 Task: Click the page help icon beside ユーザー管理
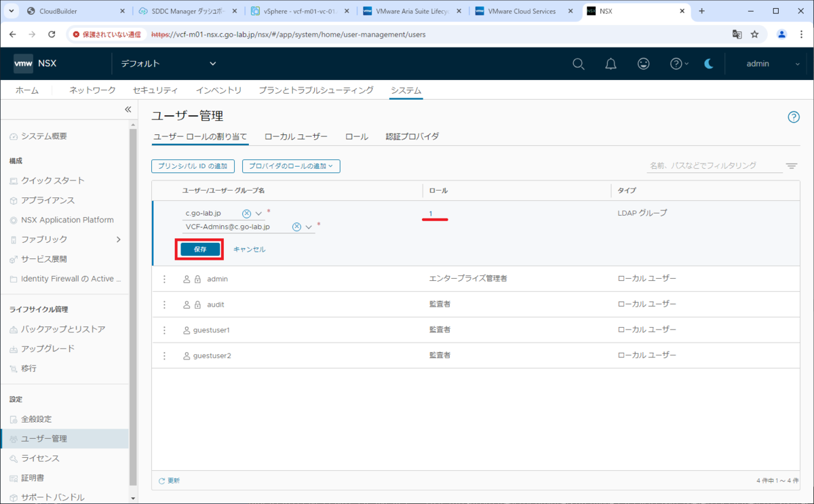click(x=794, y=117)
